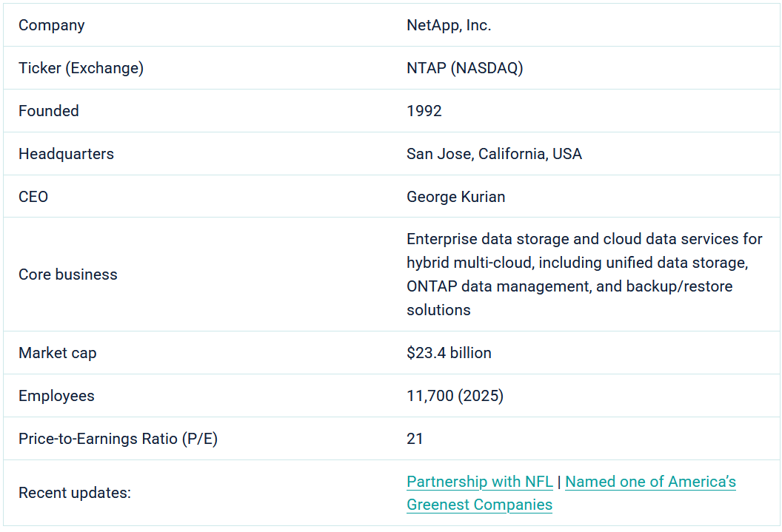
Task: Click the 11,700 (2025) employees value
Action: pyautogui.click(x=455, y=396)
